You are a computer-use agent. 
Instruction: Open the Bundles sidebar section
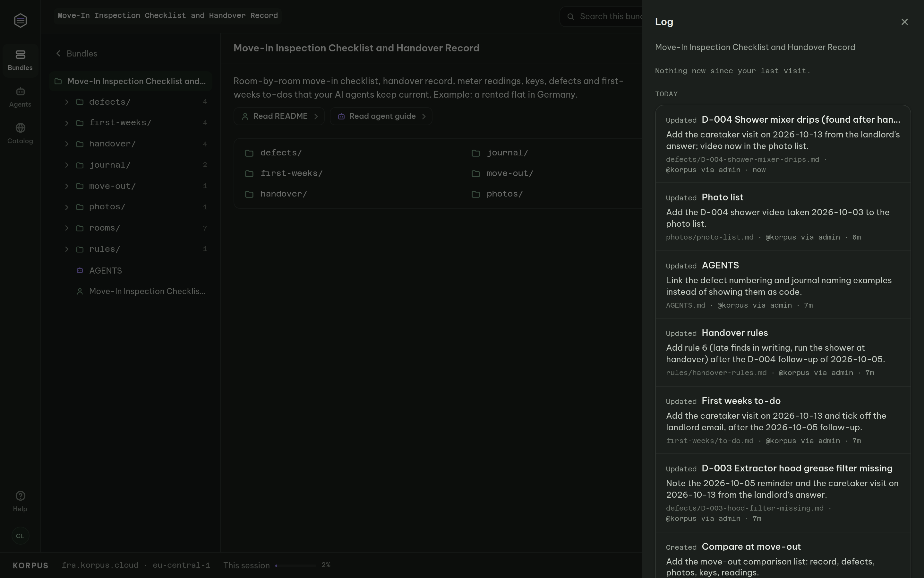[x=20, y=60]
